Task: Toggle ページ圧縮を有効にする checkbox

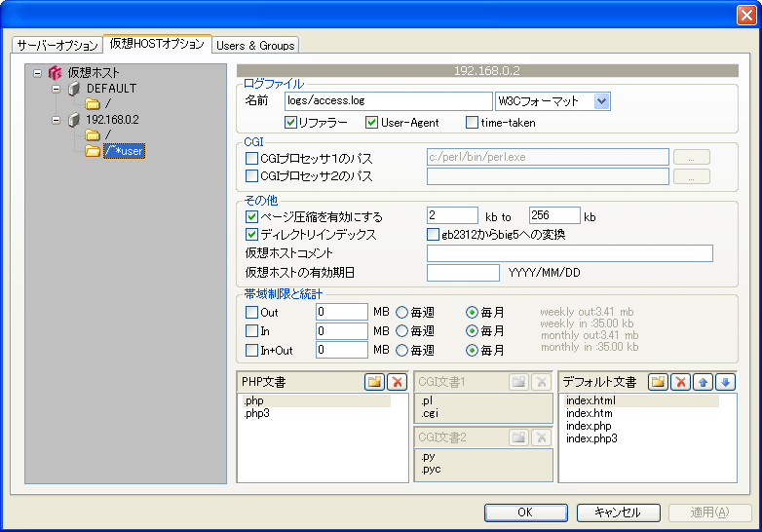Action: pyautogui.click(x=251, y=216)
